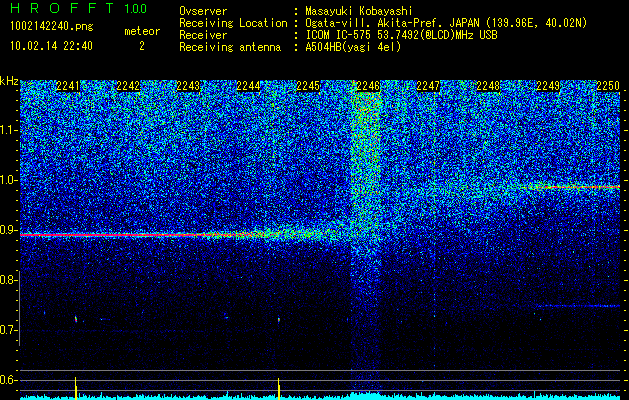629x400 pixels.
Task: Click the meteor echo dot near 2244
Action: tap(279, 320)
